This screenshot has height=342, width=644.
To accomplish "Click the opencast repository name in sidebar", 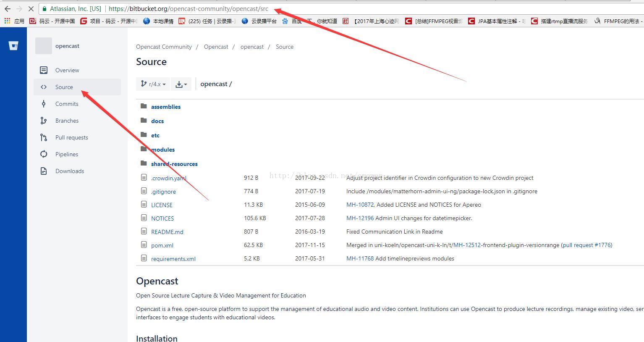I will click(67, 46).
